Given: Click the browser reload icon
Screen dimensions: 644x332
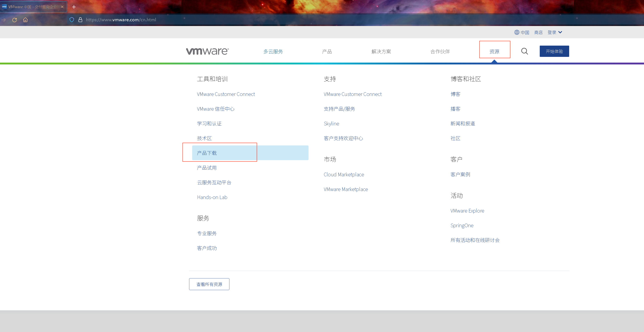Looking at the screenshot, I should (15, 20).
